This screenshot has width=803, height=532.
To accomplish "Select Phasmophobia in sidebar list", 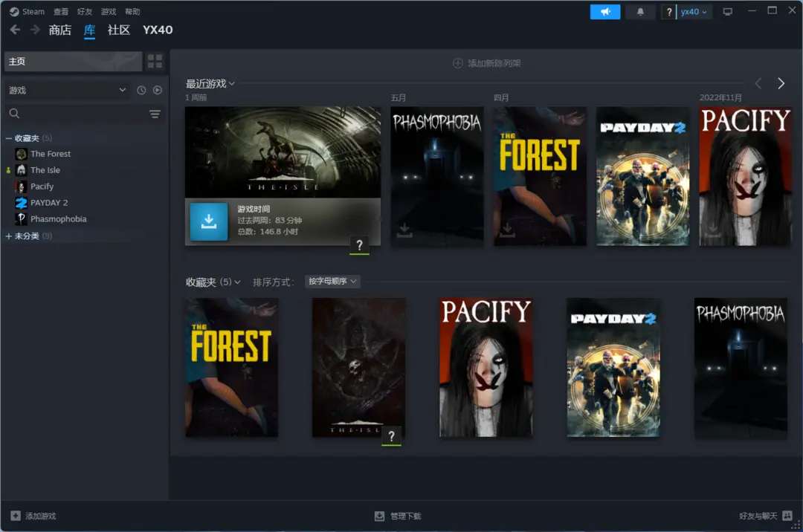I will 59,219.
